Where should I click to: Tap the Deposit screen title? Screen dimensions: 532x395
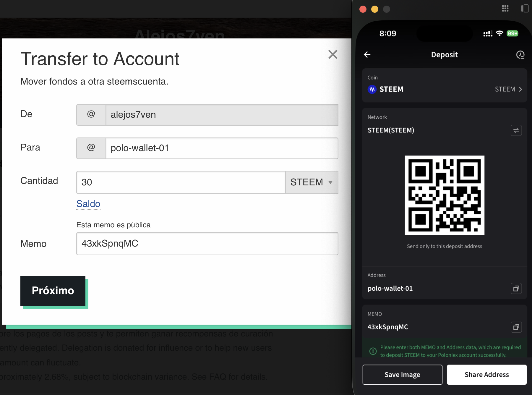445,55
